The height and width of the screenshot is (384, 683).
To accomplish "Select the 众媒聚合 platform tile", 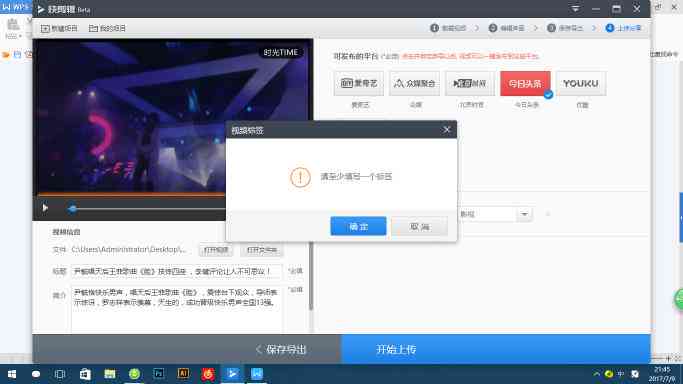I will 414,83.
